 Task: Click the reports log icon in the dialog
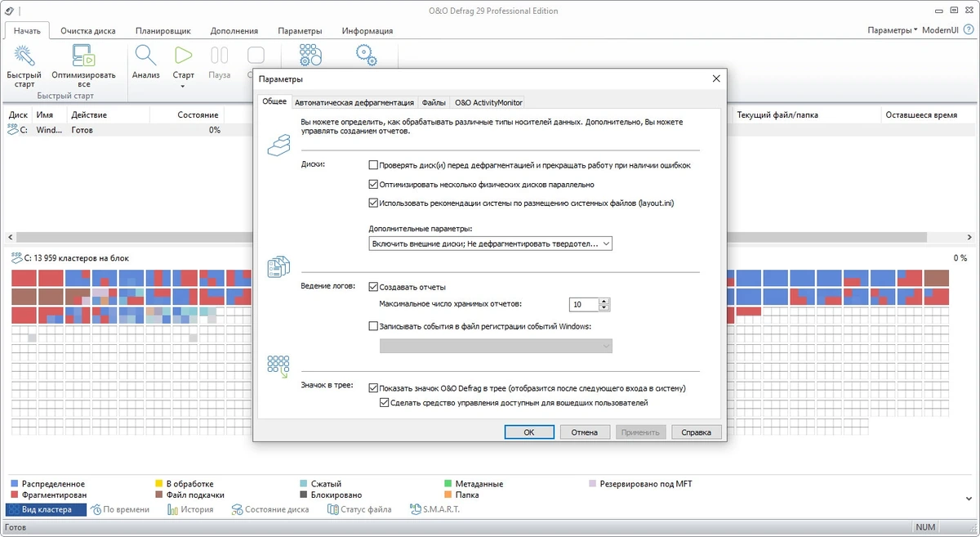(278, 267)
